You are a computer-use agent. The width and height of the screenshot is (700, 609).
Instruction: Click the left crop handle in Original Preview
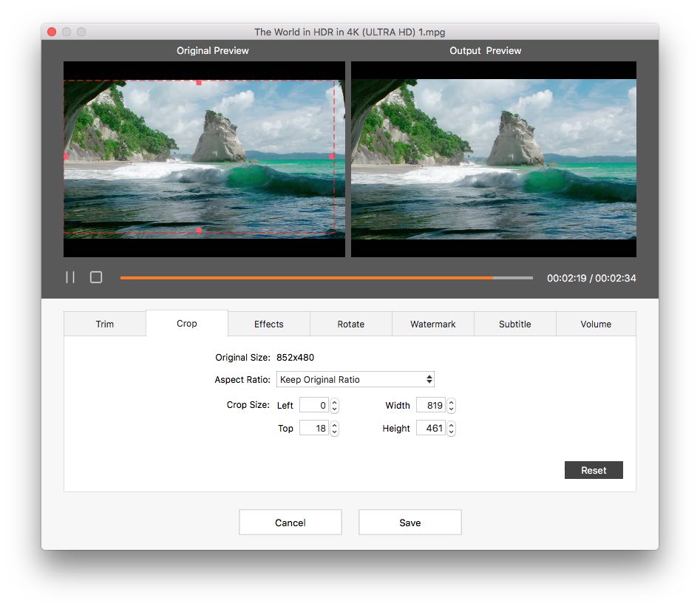(x=66, y=157)
